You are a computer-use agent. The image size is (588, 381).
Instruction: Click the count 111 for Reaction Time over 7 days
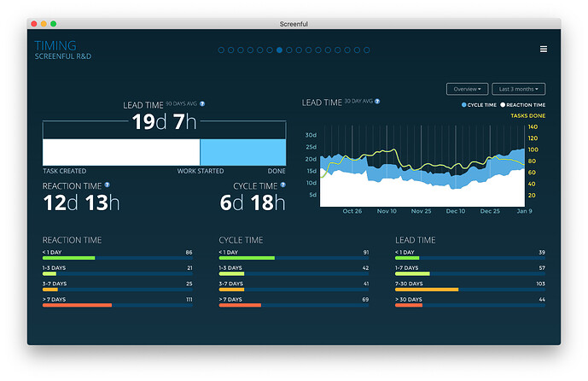click(x=189, y=300)
